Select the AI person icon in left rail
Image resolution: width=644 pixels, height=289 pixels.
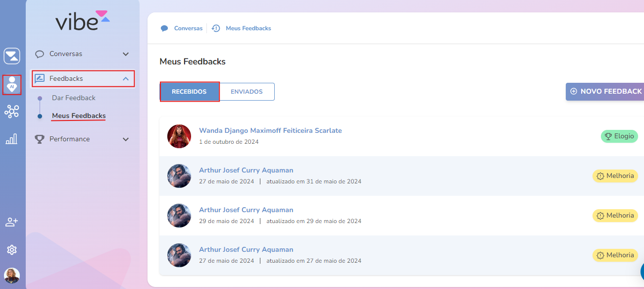(12, 85)
